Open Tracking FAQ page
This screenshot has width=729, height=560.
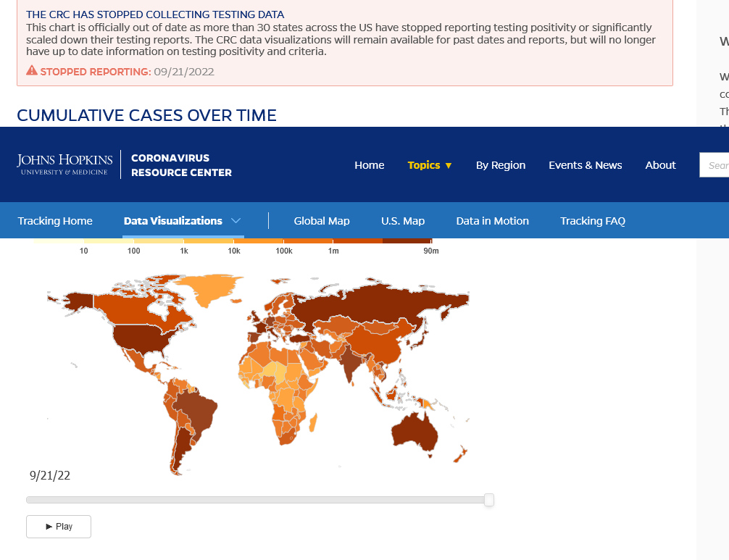pyautogui.click(x=592, y=221)
